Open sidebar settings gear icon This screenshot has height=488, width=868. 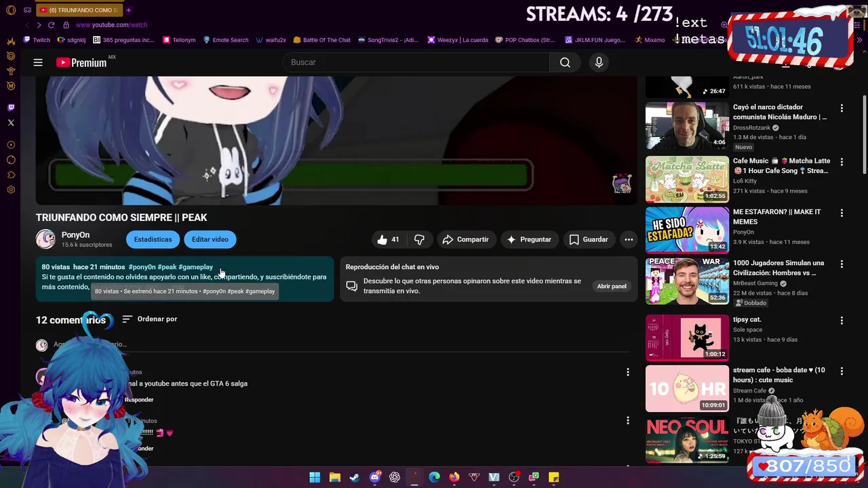[11, 190]
